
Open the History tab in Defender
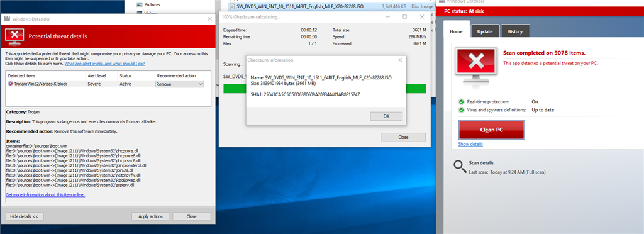coord(514,31)
